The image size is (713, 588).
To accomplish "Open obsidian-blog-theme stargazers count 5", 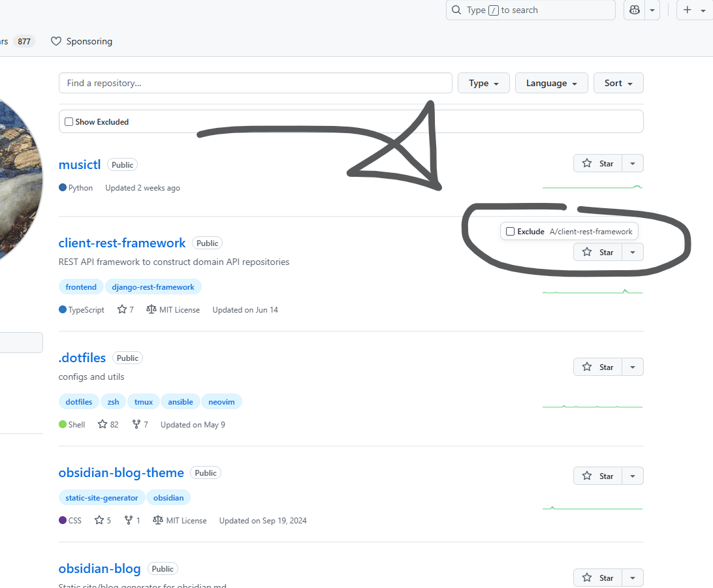I will (103, 521).
